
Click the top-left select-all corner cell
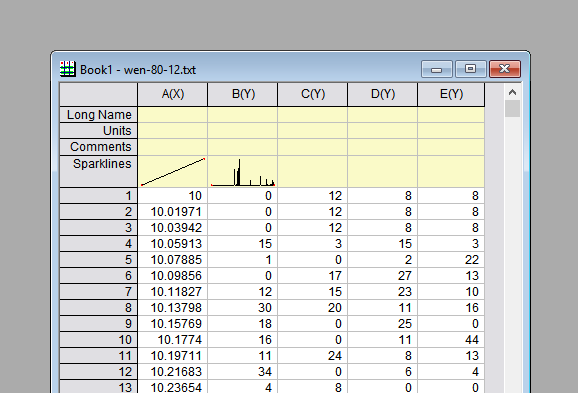tap(98, 94)
